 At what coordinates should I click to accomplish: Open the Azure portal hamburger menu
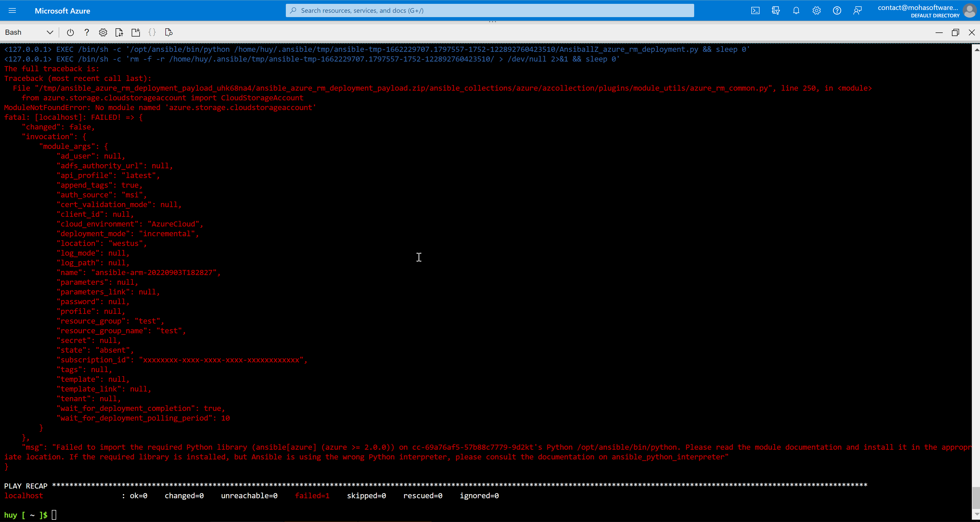point(12,11)
